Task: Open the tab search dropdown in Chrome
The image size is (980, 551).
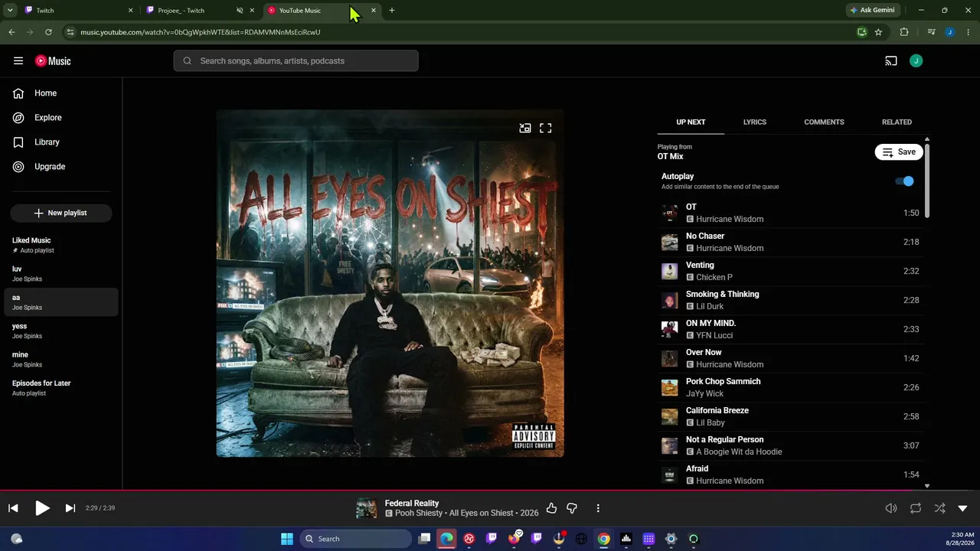Action: (x=10, y=11)
